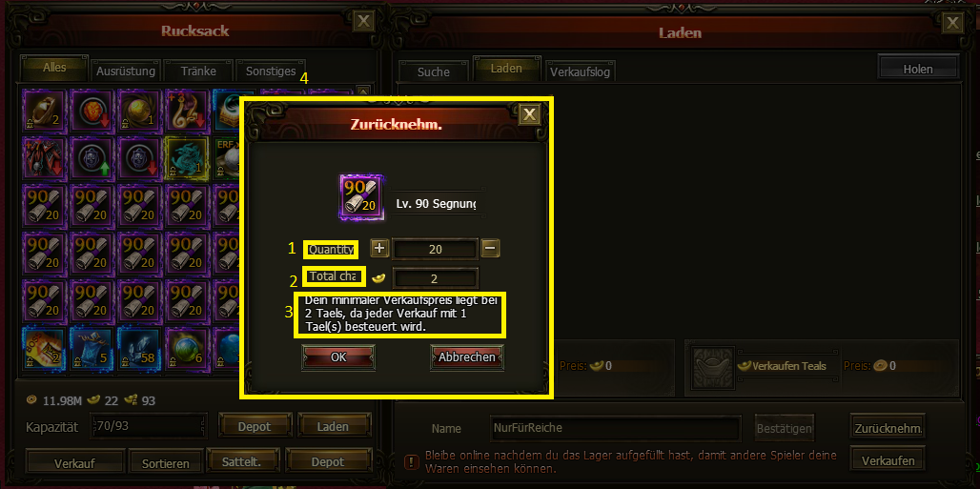Click the Sortieren button
This screenshot has height=489, width=980.
pos(166,463)
